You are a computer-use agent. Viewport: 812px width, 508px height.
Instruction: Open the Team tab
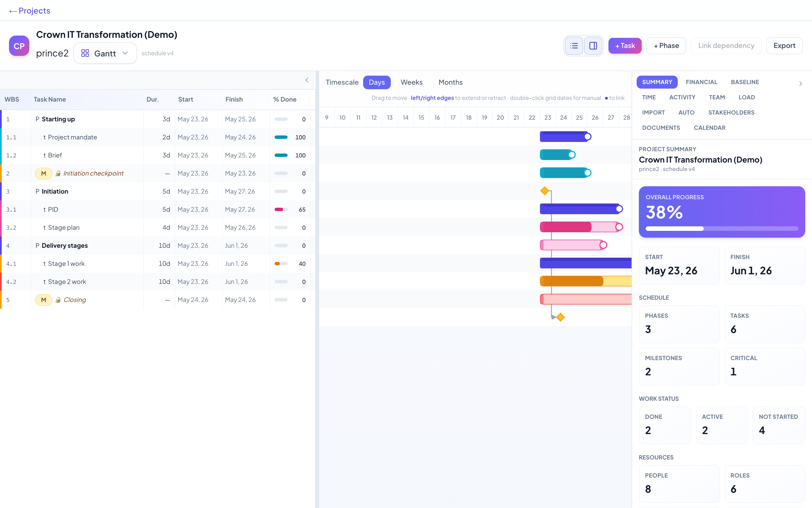pos(717,97)
